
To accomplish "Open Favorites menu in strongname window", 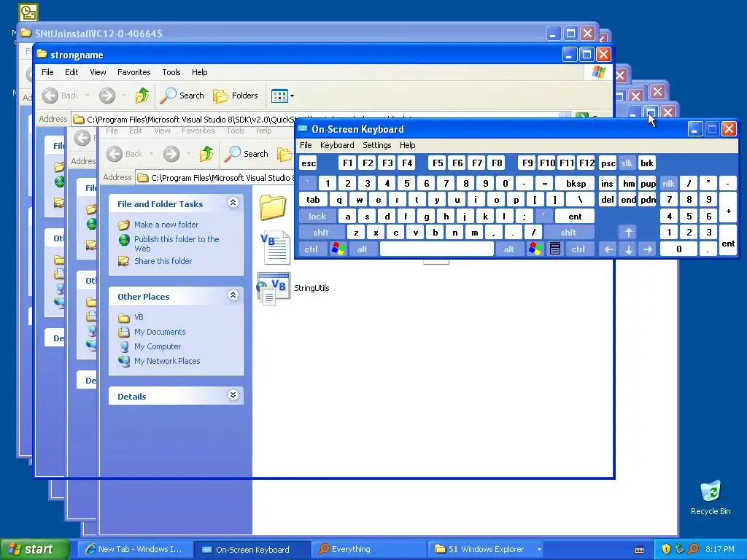I will point(134,72).
